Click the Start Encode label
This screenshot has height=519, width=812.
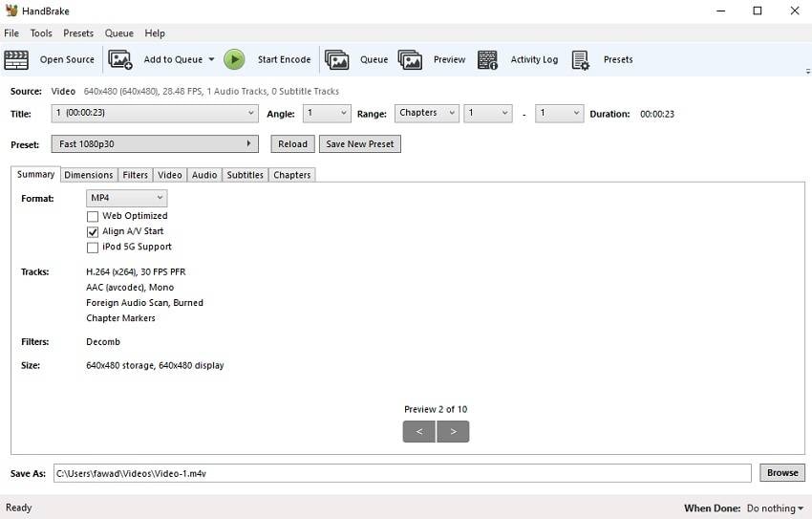(x=285, y=59)
